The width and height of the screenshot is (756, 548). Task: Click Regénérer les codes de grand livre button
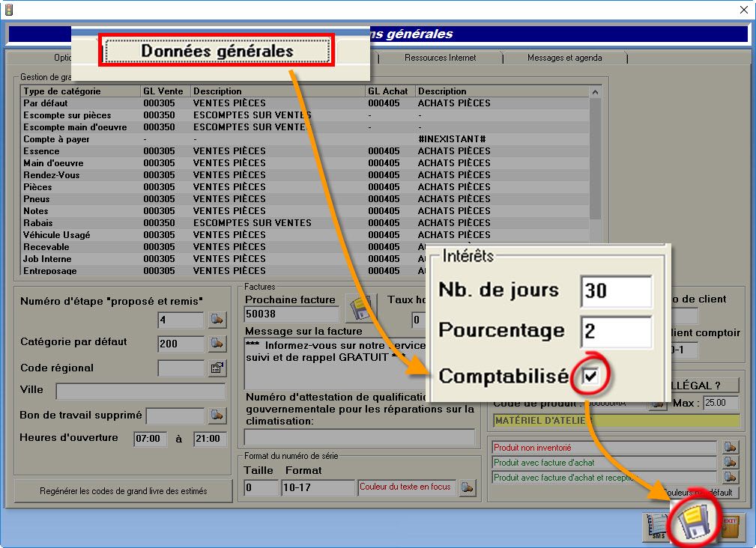(124, 491)
